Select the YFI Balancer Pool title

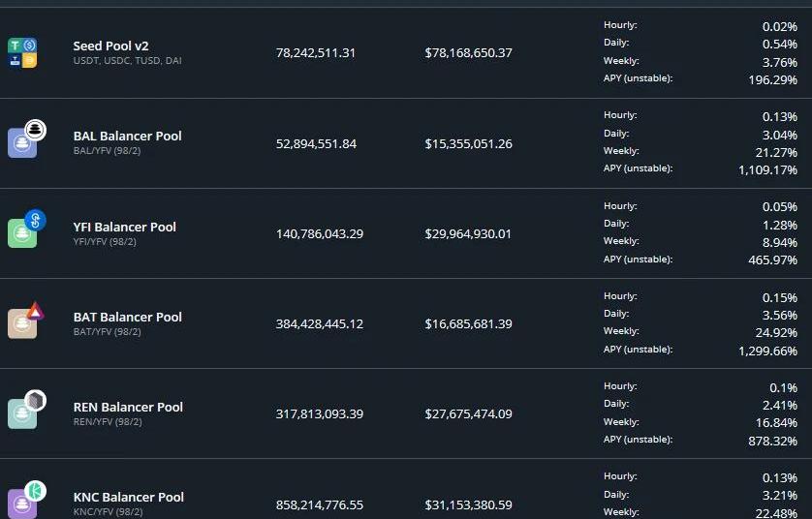click(x=125, y=227)
